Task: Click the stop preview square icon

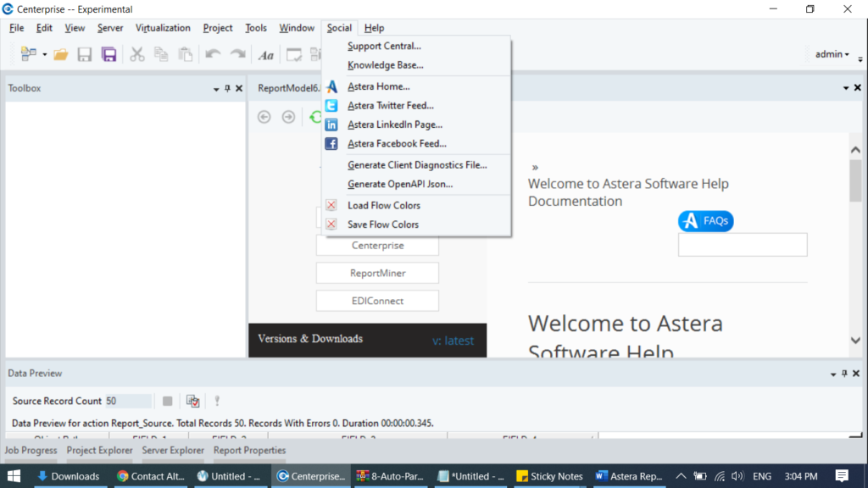Action: 168,401
